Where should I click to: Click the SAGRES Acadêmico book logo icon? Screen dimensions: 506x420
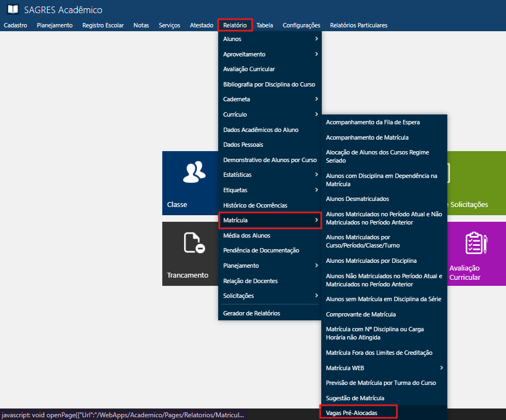point(12,10)
